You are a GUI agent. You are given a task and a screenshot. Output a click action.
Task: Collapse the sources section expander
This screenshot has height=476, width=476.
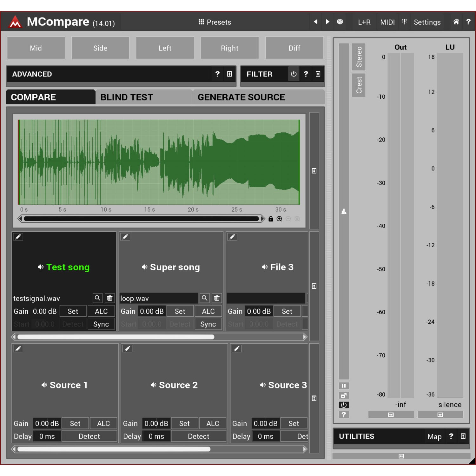(x=314, y=398)
